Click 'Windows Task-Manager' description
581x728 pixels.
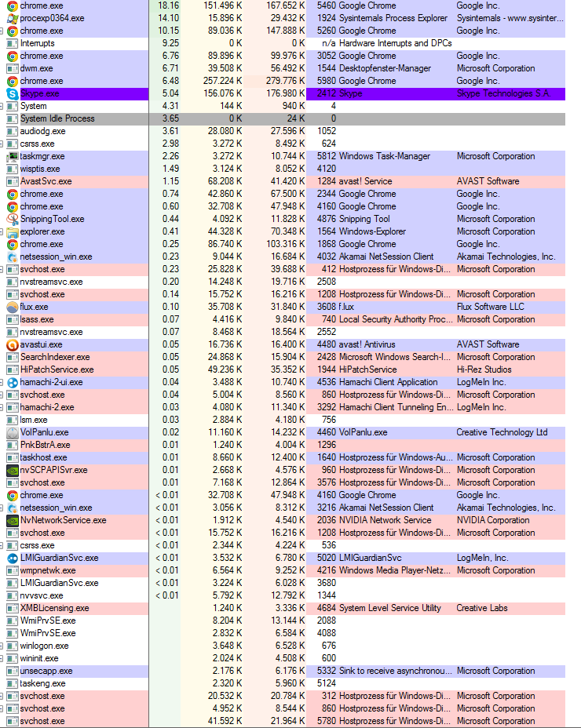385,156
